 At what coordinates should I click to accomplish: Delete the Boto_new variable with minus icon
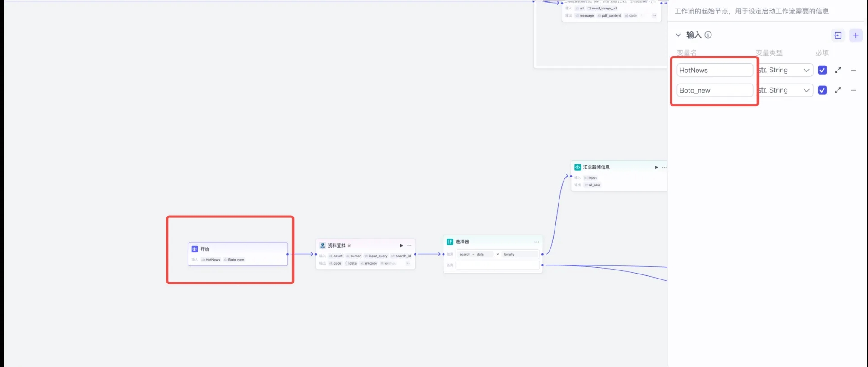(x=854, y=90)
